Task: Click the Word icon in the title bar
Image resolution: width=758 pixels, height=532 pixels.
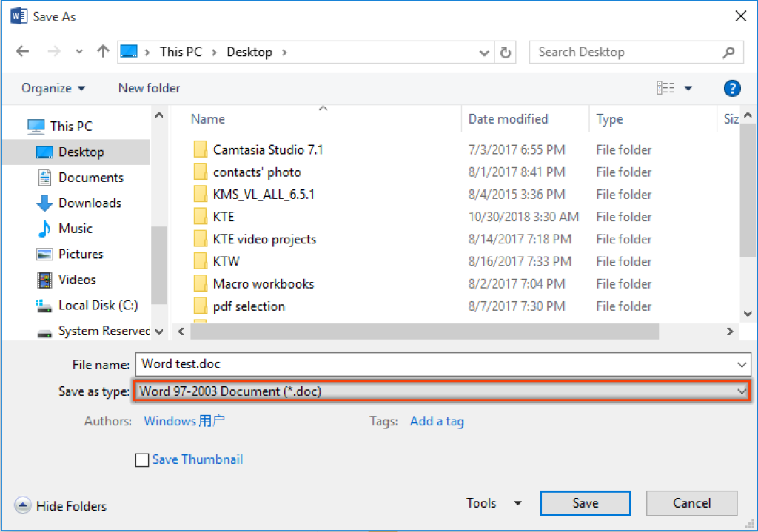Action: pyautogui.click(x=18, y=16)
